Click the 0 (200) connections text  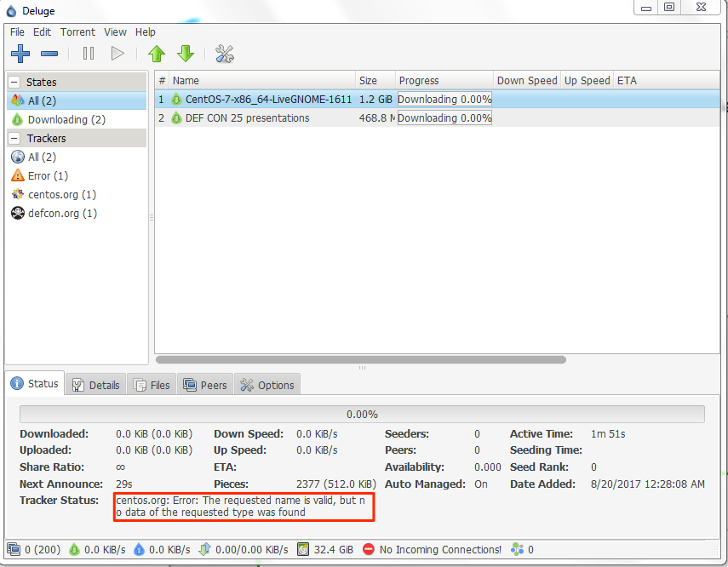[43, 550]
